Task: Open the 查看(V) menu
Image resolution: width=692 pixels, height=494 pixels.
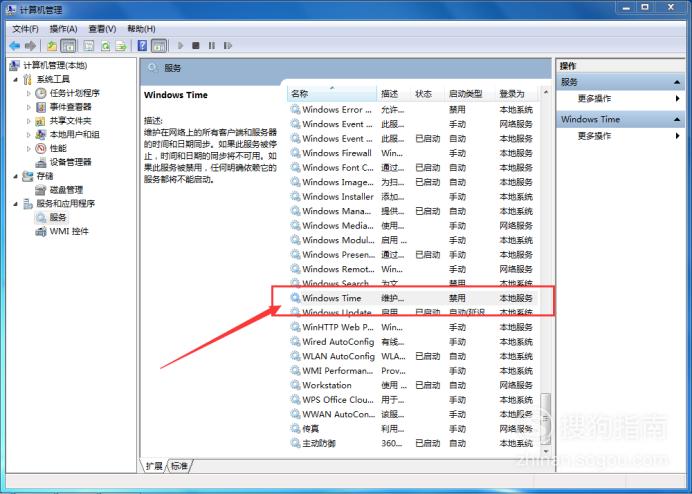Action: click(102, 29)
